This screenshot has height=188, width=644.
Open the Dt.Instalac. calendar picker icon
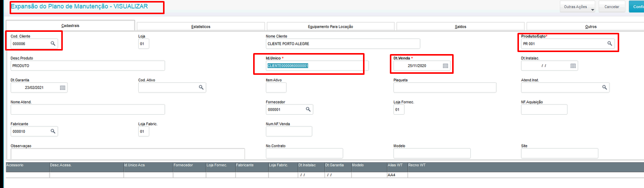pos(573,66)
